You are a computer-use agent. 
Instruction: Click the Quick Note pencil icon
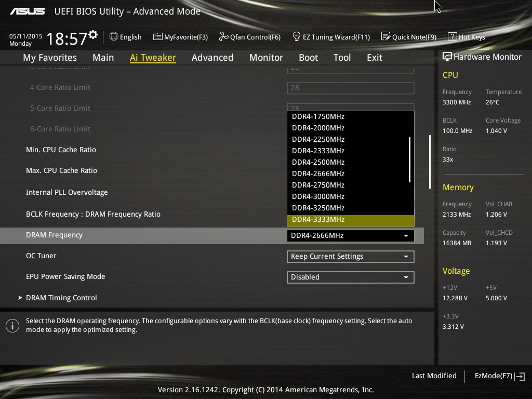click(x=385, y=36)
